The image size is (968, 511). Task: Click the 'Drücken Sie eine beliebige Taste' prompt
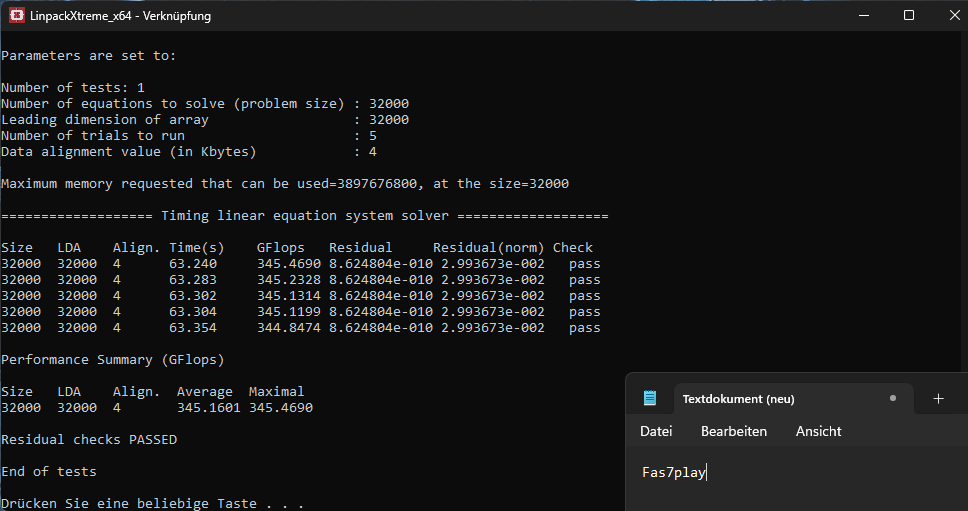point(153,504)
